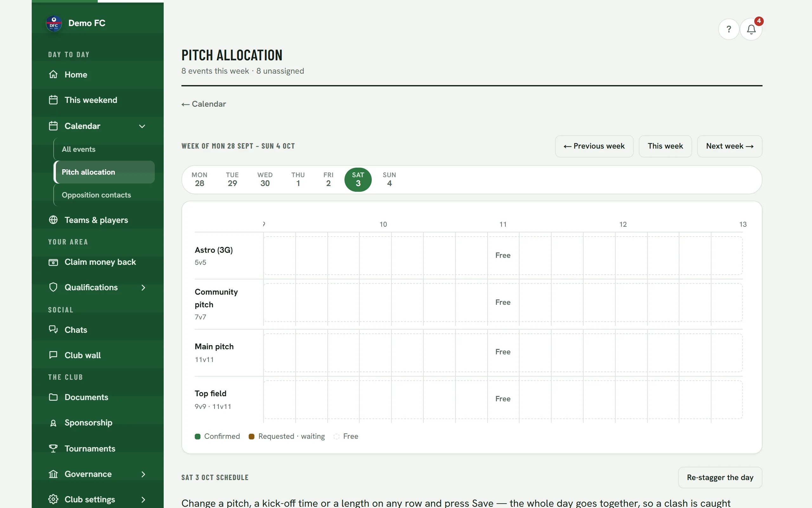Expand the Qualifications submenu arrow
The height and width of the screenshot is (508, 812).
(143, 288)
